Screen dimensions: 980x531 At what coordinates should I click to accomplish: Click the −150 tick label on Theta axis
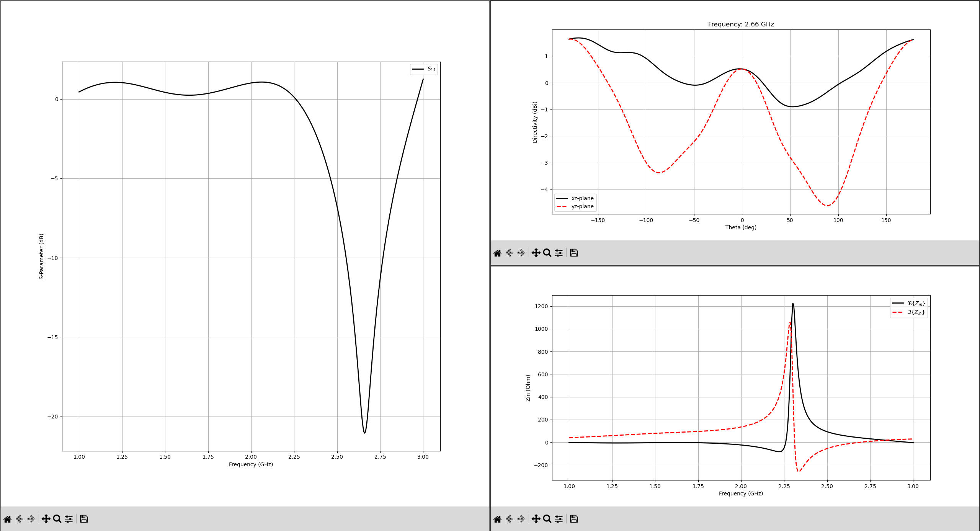coord(598,220)
